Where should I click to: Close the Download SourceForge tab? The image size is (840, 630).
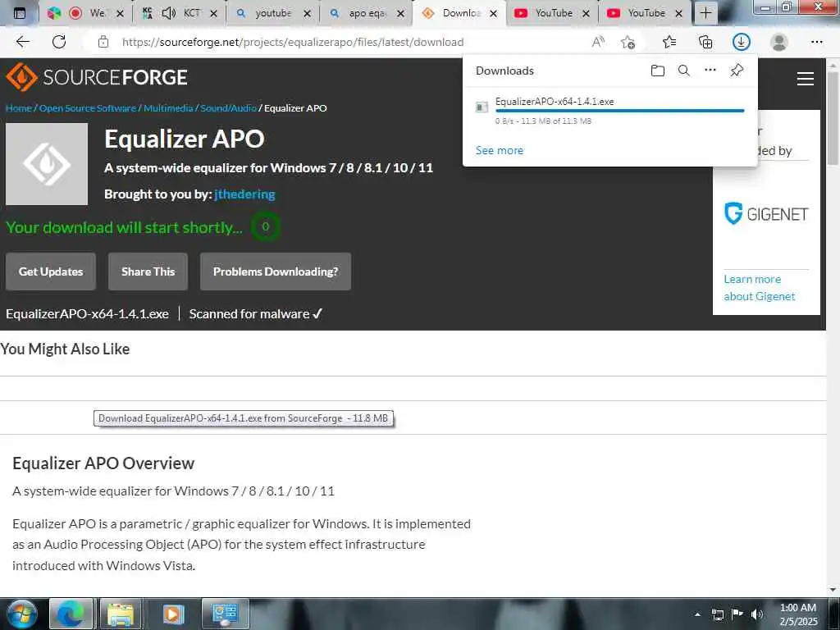click(493, 14)
